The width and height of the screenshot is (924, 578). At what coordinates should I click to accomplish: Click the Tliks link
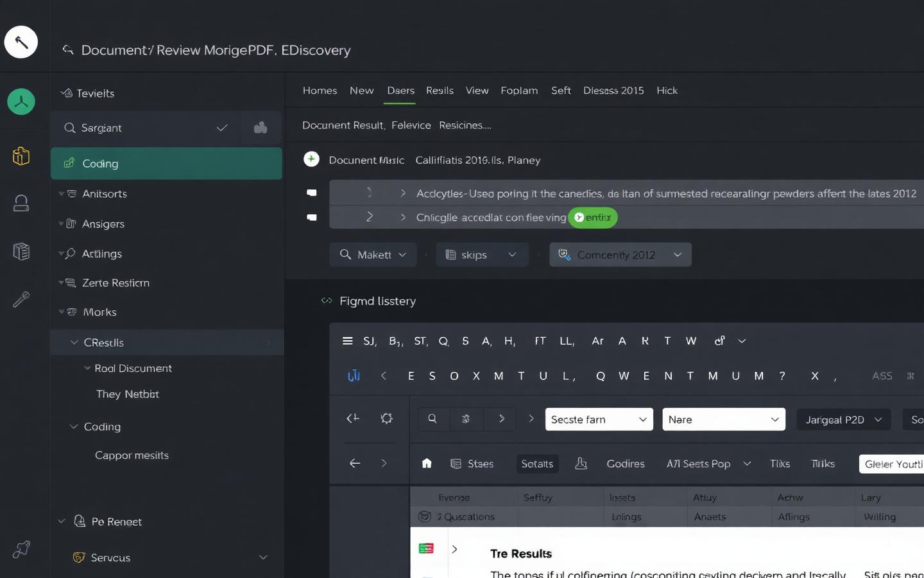pos(780,464)
